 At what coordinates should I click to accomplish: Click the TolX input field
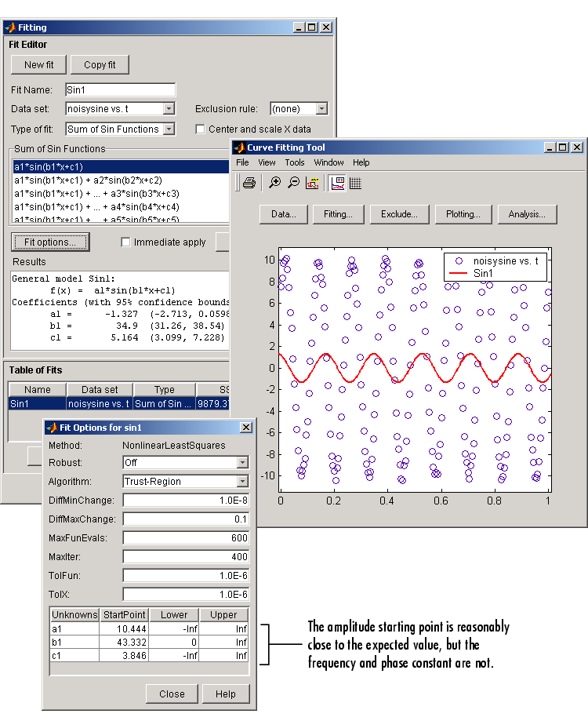pos(186,595)
